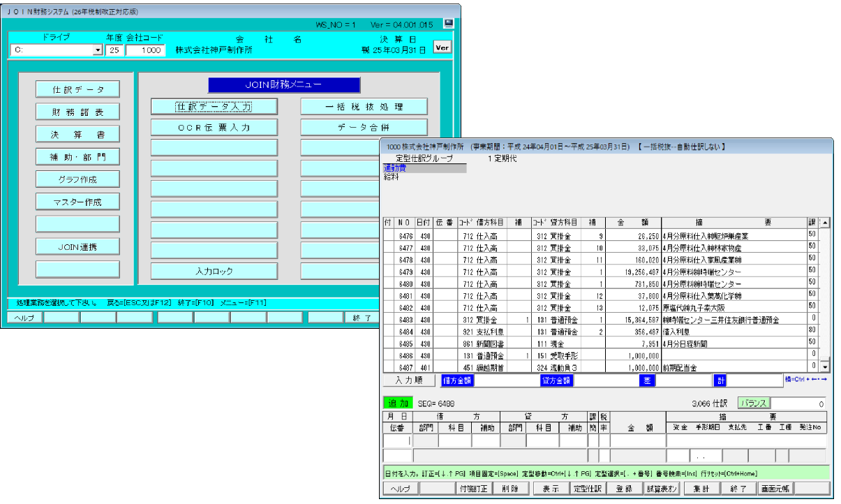841x504 pixels.
Task: Click the scroll up arrow of the journal table
Action: [825, 223]
